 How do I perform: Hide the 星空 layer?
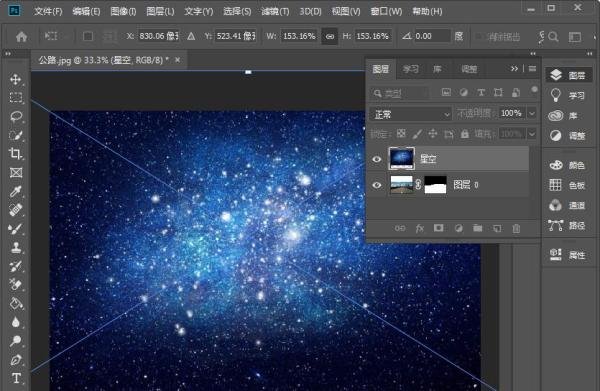(377, 159)
